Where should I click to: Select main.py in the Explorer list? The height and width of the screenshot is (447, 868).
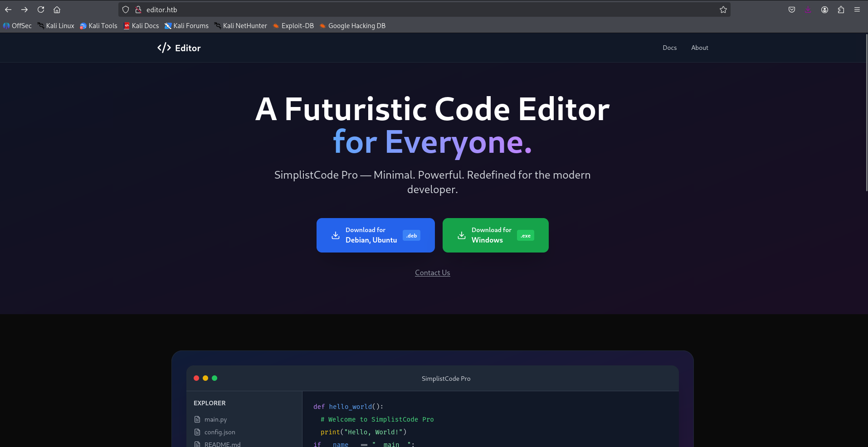coord(210,419)
